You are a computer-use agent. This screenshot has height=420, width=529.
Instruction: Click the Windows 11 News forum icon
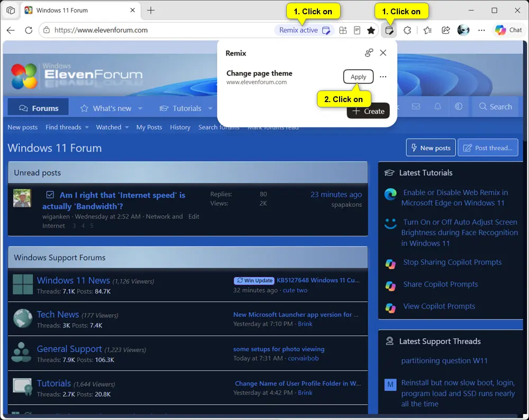pos(23,285)
